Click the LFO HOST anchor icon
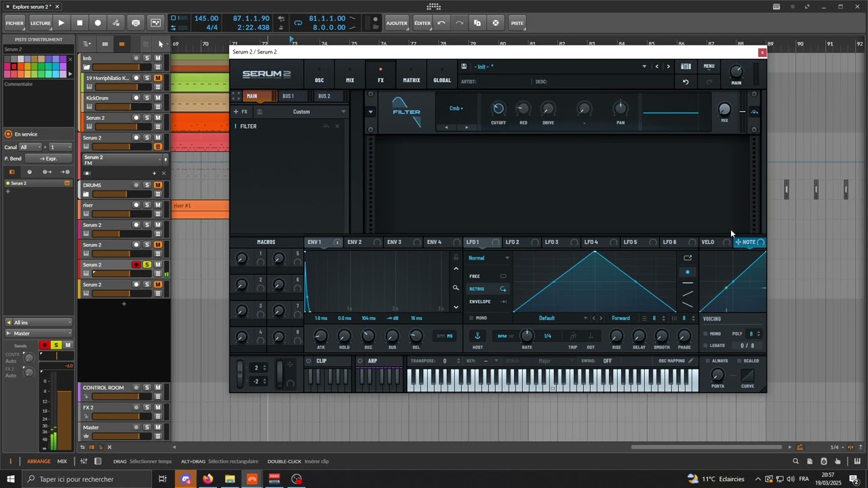 pos(477,335)
